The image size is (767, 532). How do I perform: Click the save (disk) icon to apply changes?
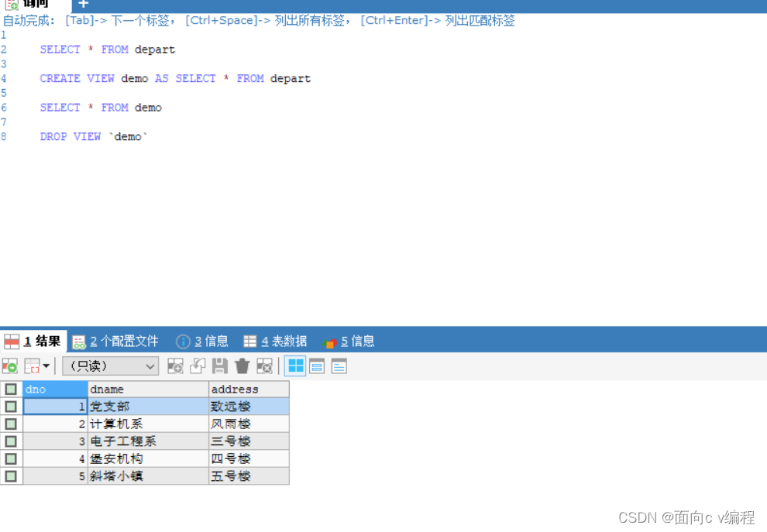219,366
